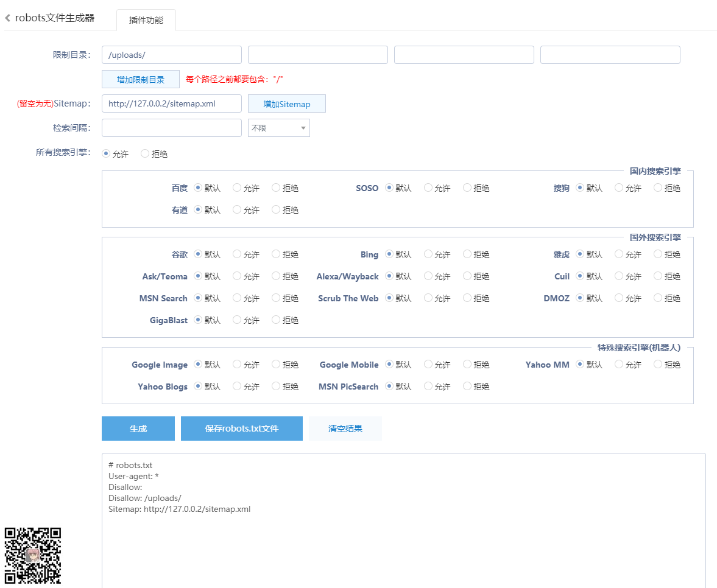Click the Sitemap URL input field
717x588 pixels.
(172, 103)
